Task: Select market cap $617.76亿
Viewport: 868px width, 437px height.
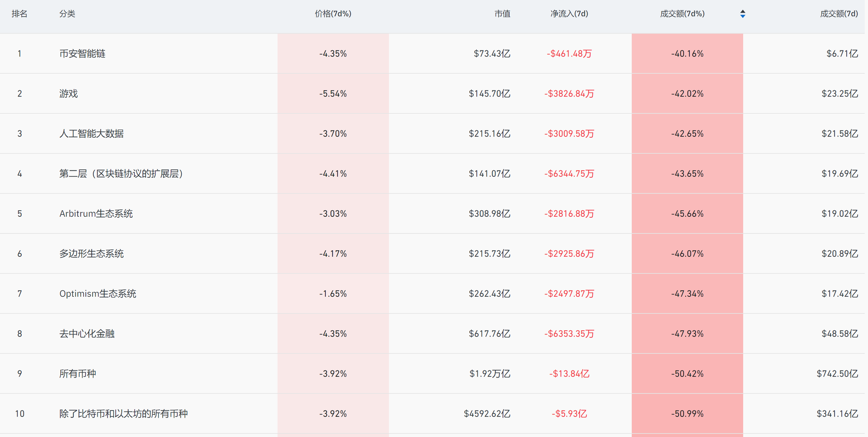Action: pos(490,334)
